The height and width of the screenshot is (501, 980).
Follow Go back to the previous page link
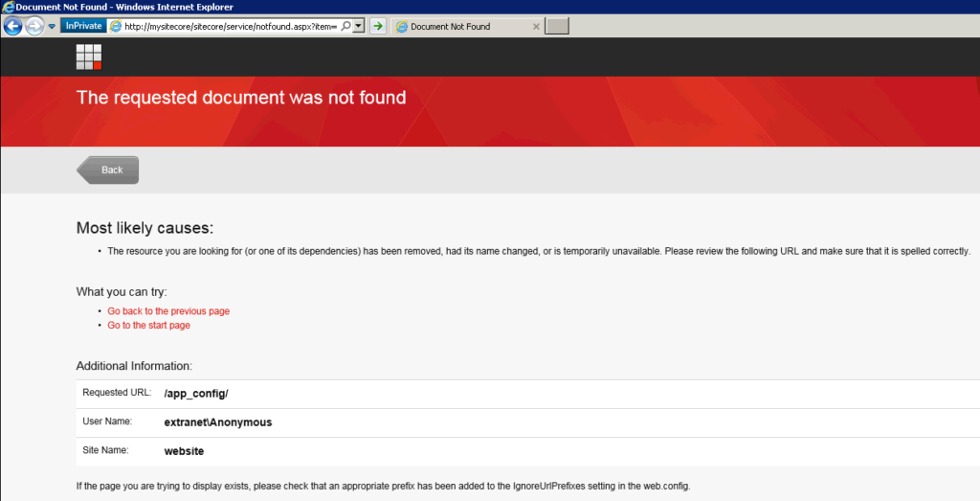pos(168,311)
